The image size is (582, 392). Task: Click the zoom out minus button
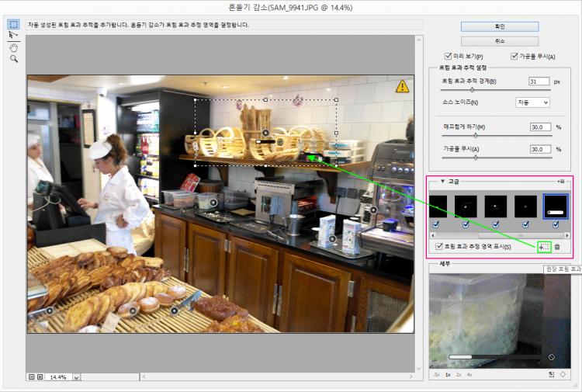pos(32,376)
